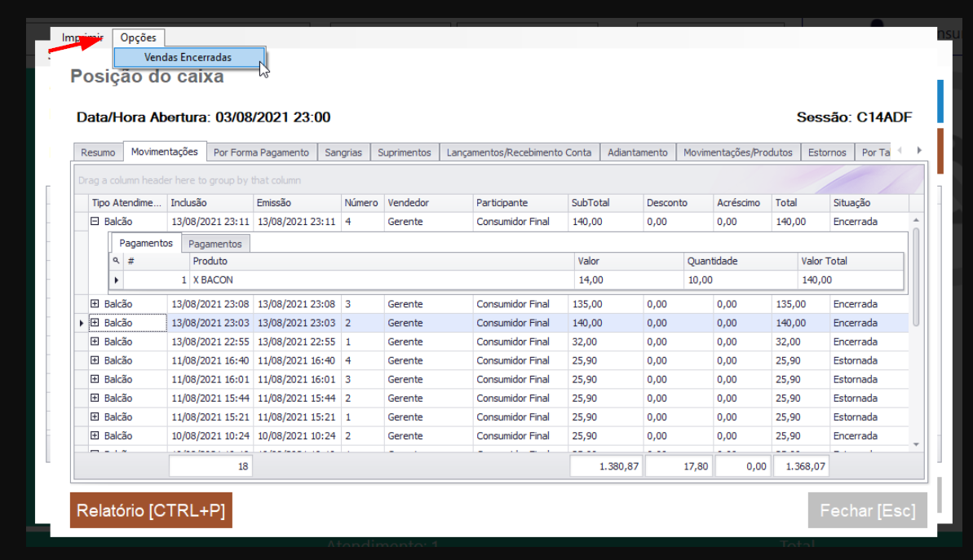Sort by Acréscimo column header

pyautogui.click(x=741, y=203)
